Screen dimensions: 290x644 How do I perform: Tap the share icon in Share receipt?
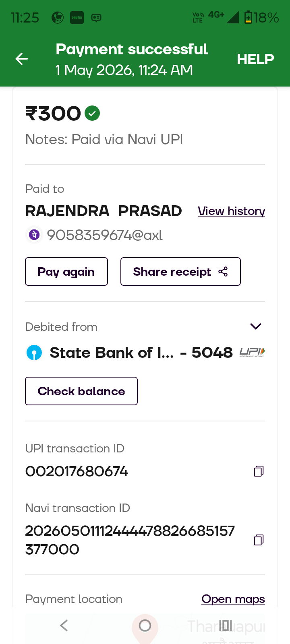[x=223, y=272]
